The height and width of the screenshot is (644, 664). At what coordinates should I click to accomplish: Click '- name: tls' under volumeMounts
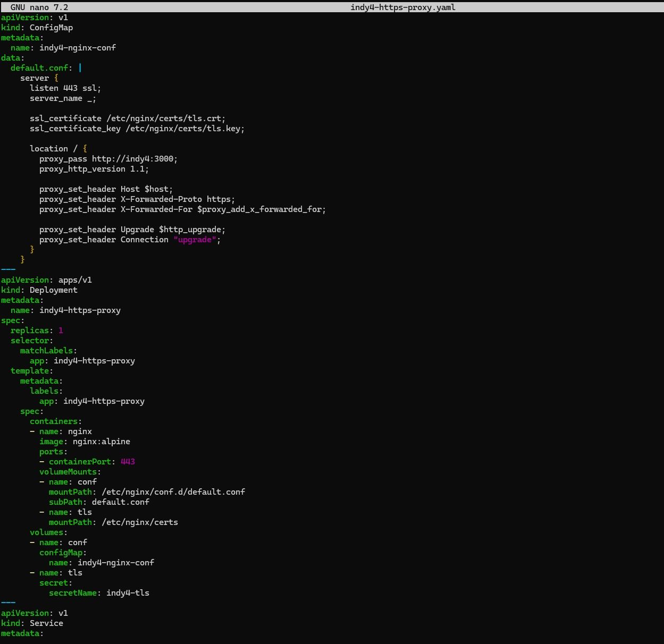[x=65, y=512]
